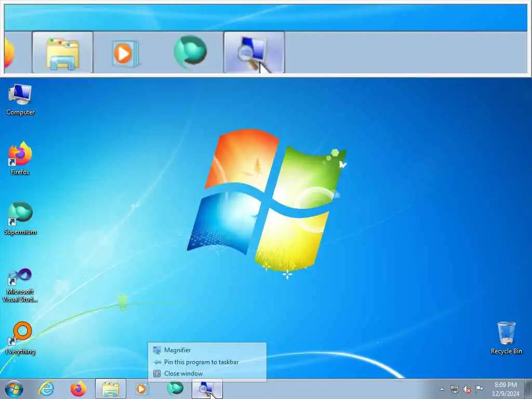The width and height of the screenshot is (532, 399).
Task: Select the Firefox shortcut on the desktop
Action: (20, 159)
